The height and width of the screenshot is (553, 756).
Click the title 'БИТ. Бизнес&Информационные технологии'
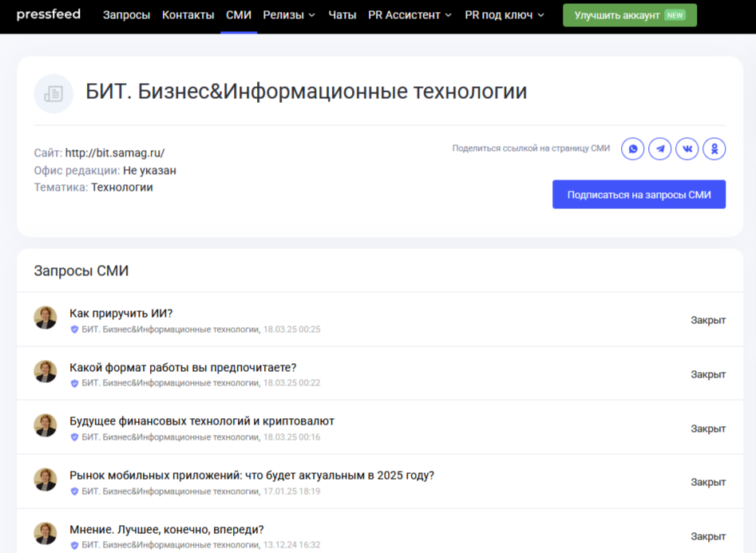click(307, 92)
